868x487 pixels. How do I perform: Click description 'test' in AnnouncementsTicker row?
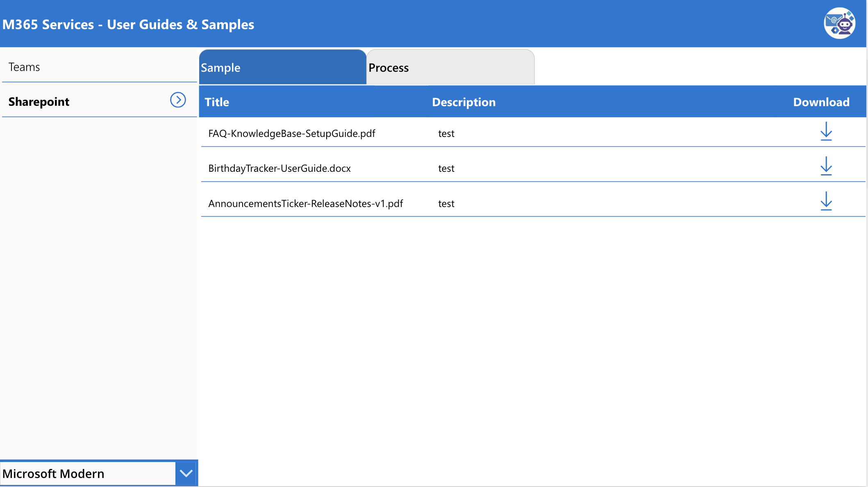point(446,204)
